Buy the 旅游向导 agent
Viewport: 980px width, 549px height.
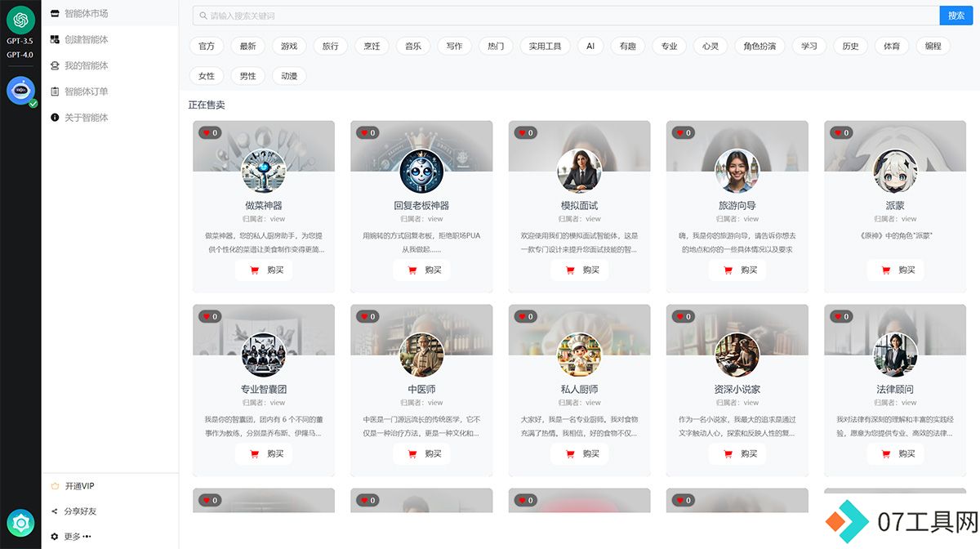tap(737, 270)
